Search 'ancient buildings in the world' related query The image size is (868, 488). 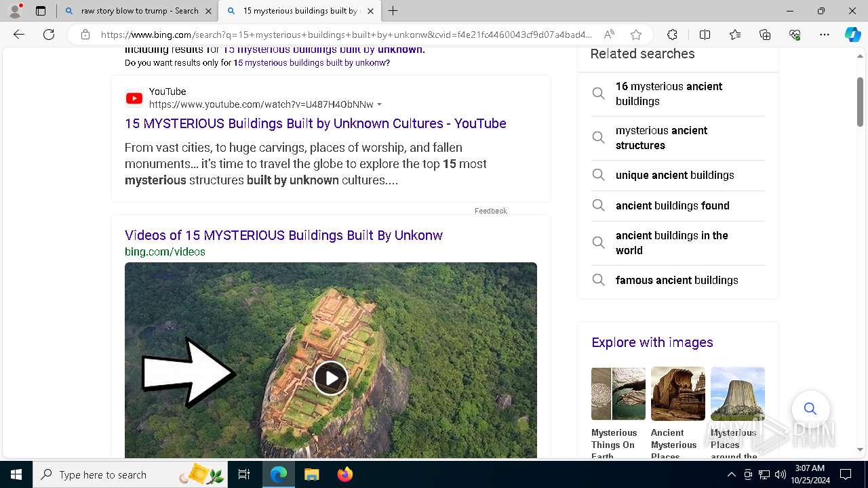point(678,243)
